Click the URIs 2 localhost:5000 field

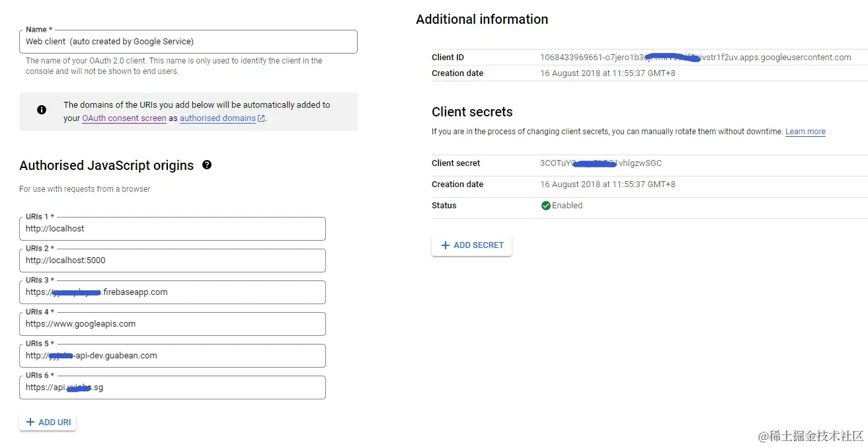(172, 261)
